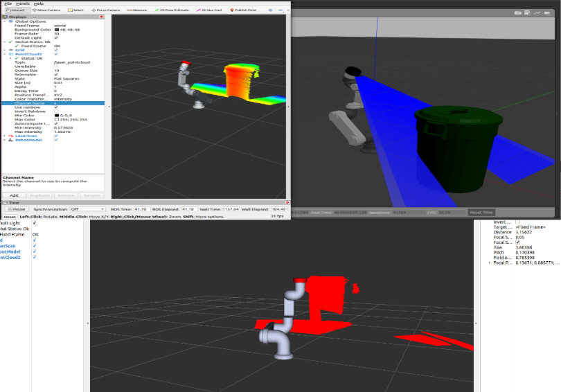This screenshot has height=392, width=561.
Task: Click the add-tool plus icon in toolbar
Action: coord(271,10)
